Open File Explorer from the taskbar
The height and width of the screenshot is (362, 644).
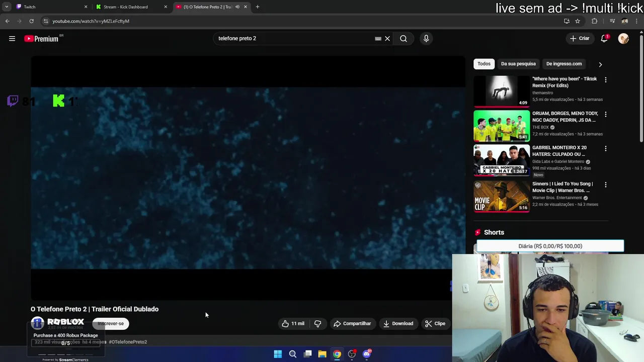pos(322,354)
